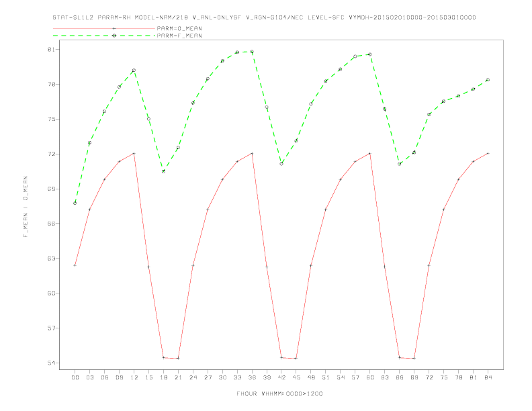Screen dimensions: 532x411
Task: Click x-axis tick label 66
Action: coord(400,377)
